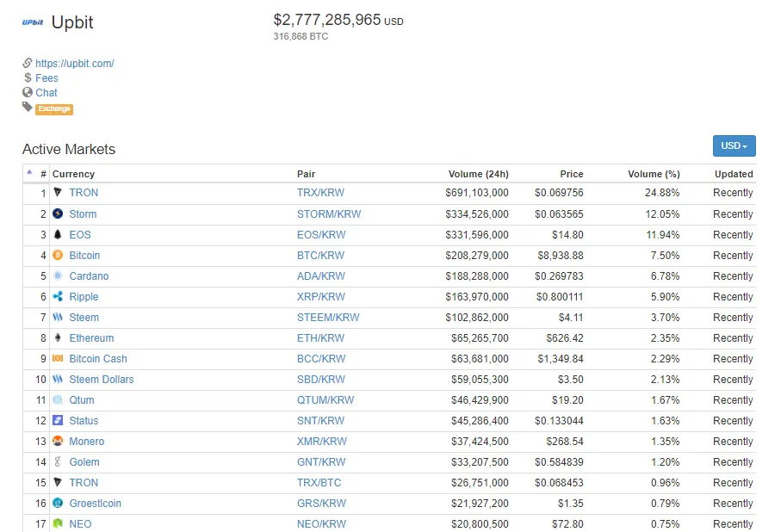Click the Steem Dollars coin icon
The image size is (781, 532).
coord(58,379)
